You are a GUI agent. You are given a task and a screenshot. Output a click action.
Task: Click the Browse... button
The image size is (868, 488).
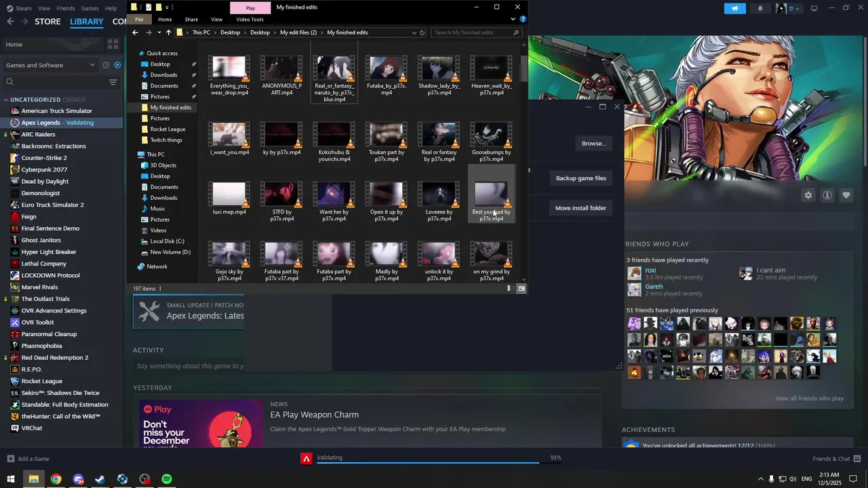[x=593, y=143]
